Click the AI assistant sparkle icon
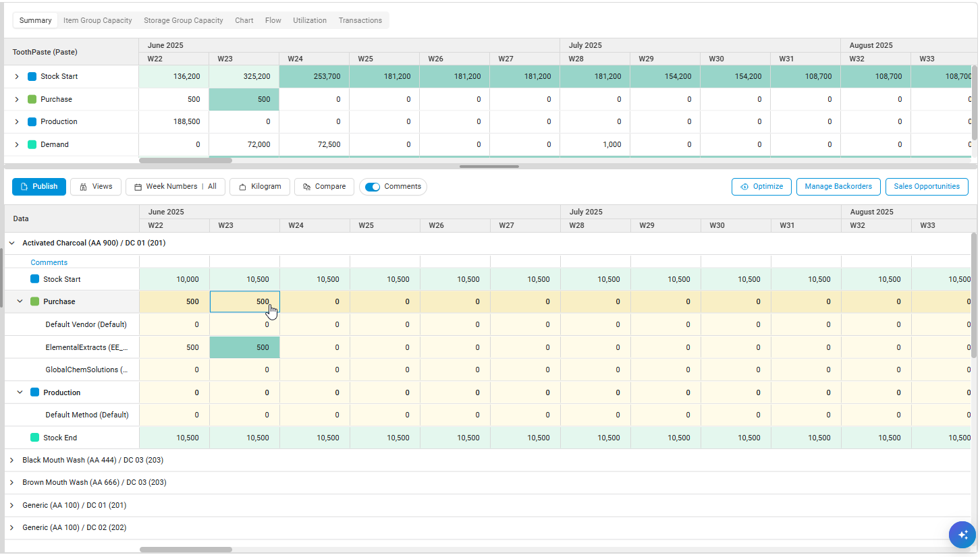The width and height of the screenshot is (980, 557). 962,535
